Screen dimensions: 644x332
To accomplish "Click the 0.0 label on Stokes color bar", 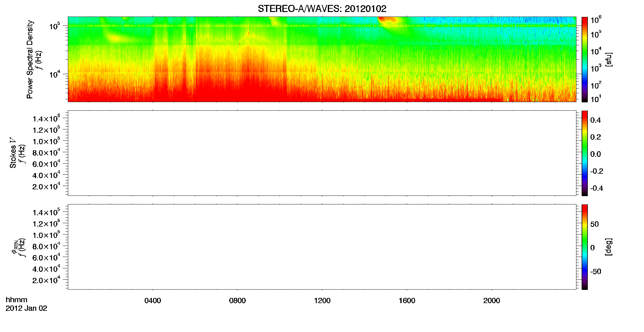I will click(x=595, y=154).
